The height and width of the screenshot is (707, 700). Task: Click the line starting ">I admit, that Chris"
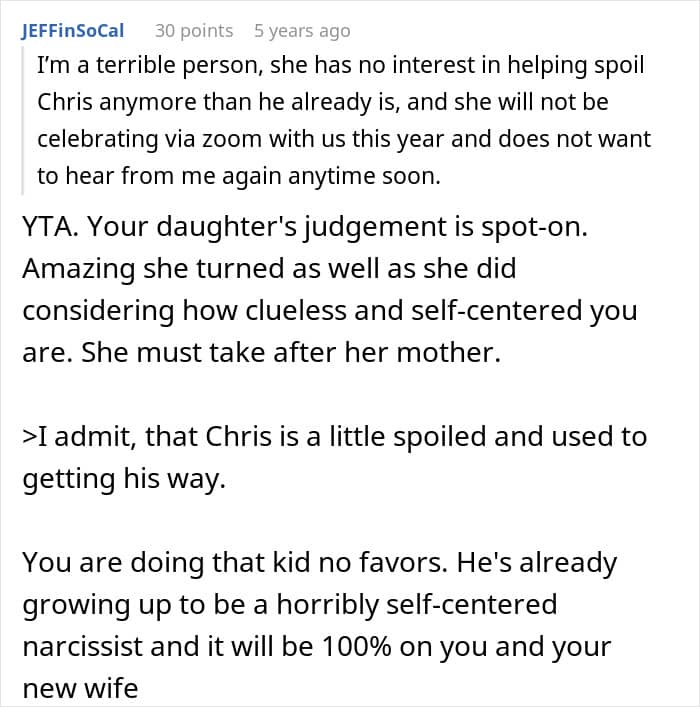pos(334,437)
